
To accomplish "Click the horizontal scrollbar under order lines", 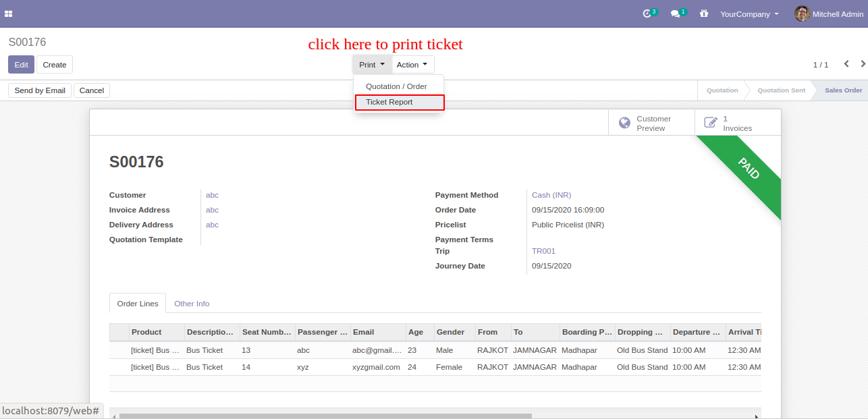I will pyautogui.click(x=325, y=416).
